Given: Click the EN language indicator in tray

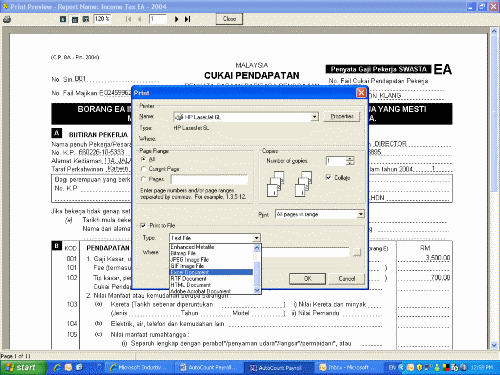Looking at the screenshot, I should (x=392, y=367).
